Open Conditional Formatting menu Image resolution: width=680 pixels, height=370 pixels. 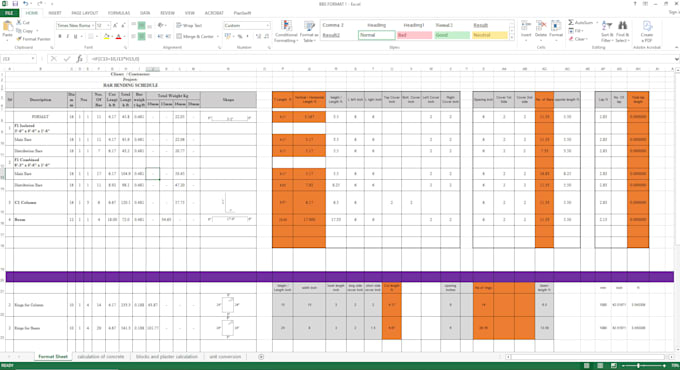pos(286,31)
